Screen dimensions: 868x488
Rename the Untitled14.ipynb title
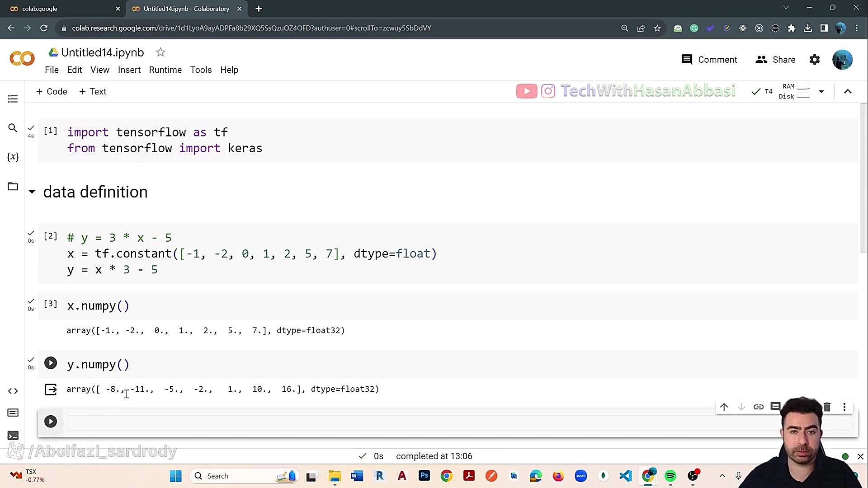click(103, 52)
